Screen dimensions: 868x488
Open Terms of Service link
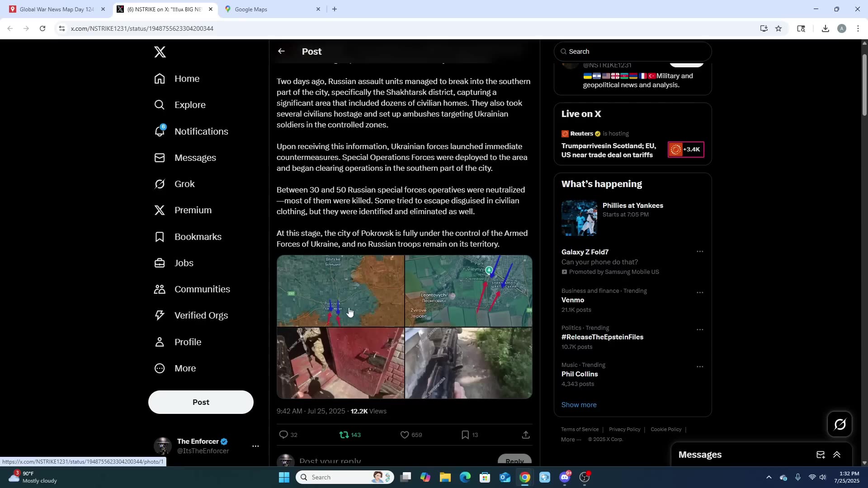point(580,429)
